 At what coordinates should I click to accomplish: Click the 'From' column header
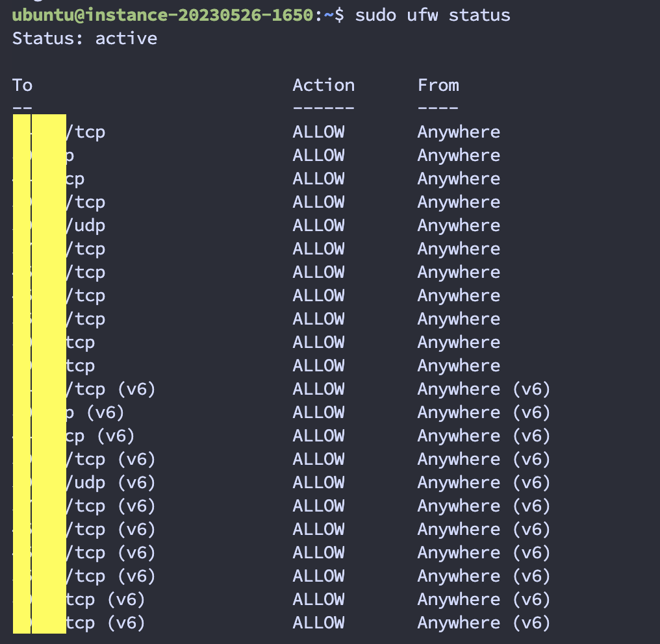click(x=438, y=85)
